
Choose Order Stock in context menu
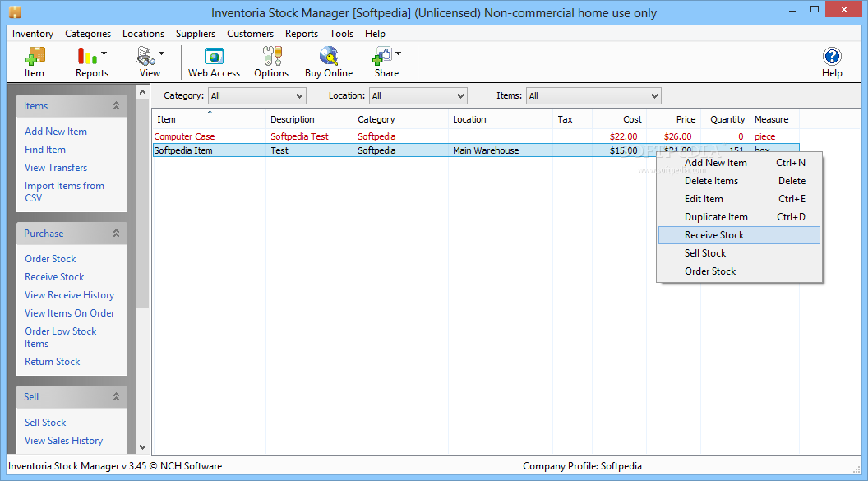739,271
